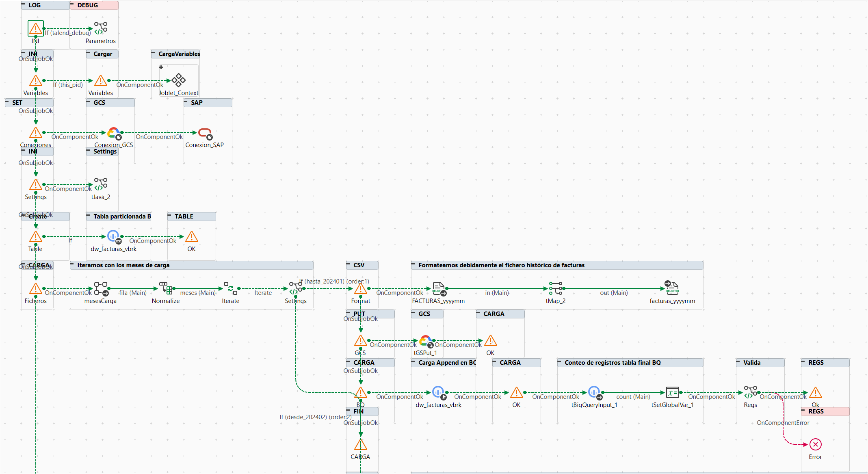This screenshot has height=474, width=868.
Task: Click the Normalize component icon
Action: pyautogui.click(x=166, y=288)
